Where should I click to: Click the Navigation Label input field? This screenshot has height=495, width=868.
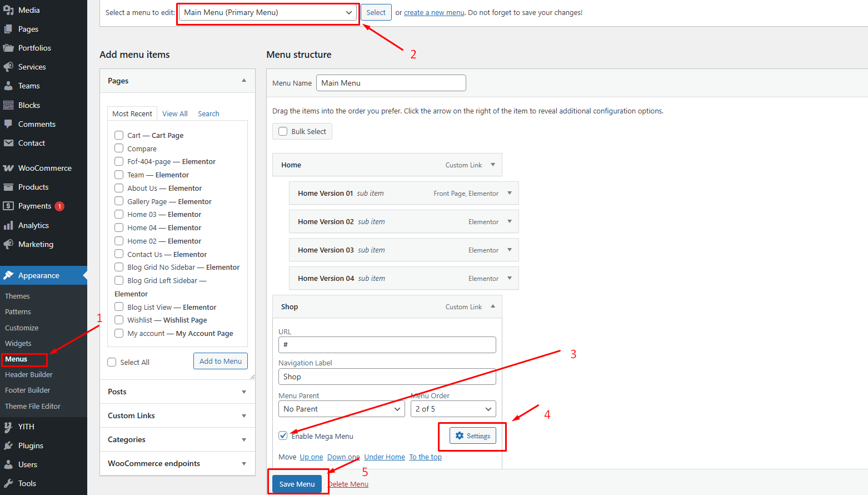point(387,377)
